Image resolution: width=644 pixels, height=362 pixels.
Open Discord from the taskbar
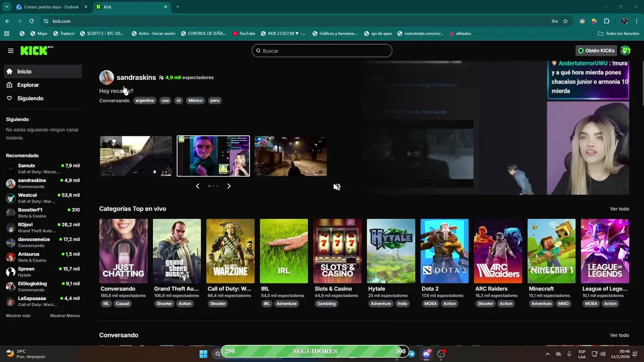pos(426,353)
